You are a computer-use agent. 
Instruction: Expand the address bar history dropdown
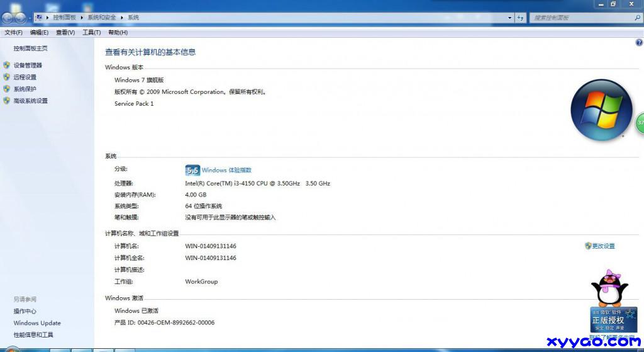point(510,18)
